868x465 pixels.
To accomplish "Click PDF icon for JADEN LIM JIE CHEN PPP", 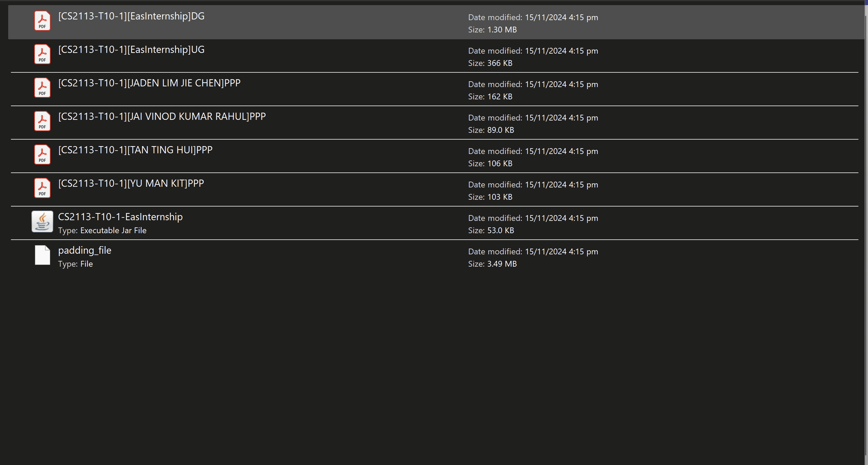I will (42, 88).
